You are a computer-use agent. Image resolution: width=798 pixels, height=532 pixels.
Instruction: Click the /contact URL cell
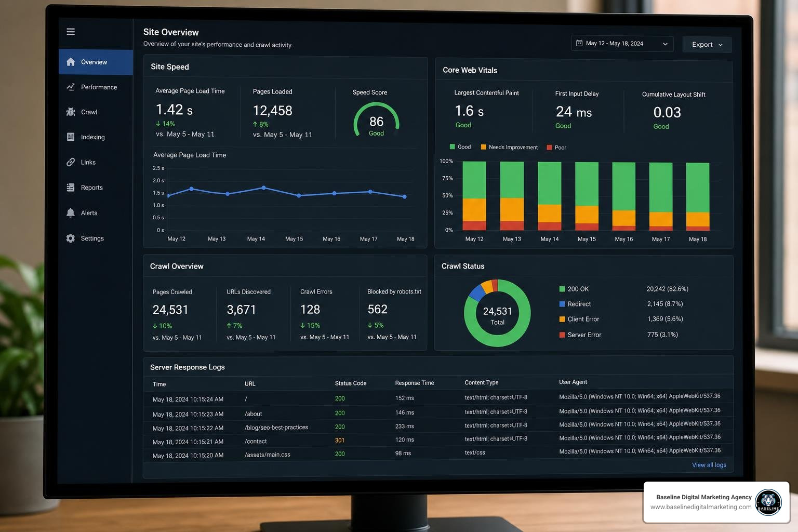[x=256, y=442]
